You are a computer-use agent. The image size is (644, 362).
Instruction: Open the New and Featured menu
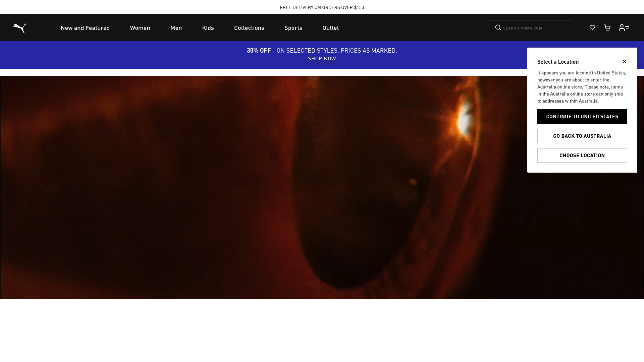click(x=85, y=27)
